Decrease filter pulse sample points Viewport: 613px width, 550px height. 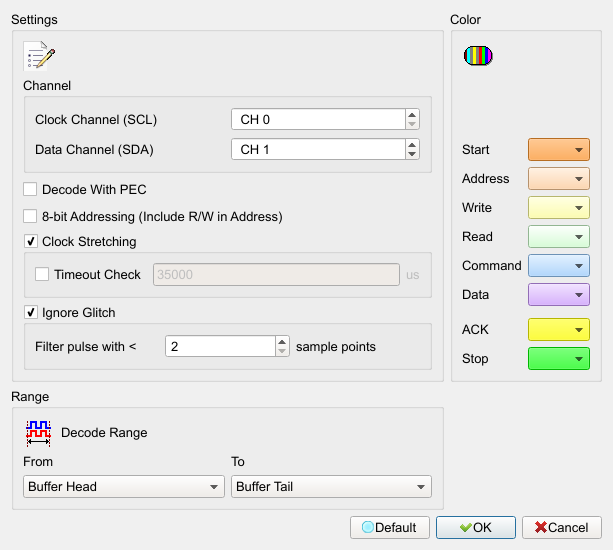tap(282, 351)
